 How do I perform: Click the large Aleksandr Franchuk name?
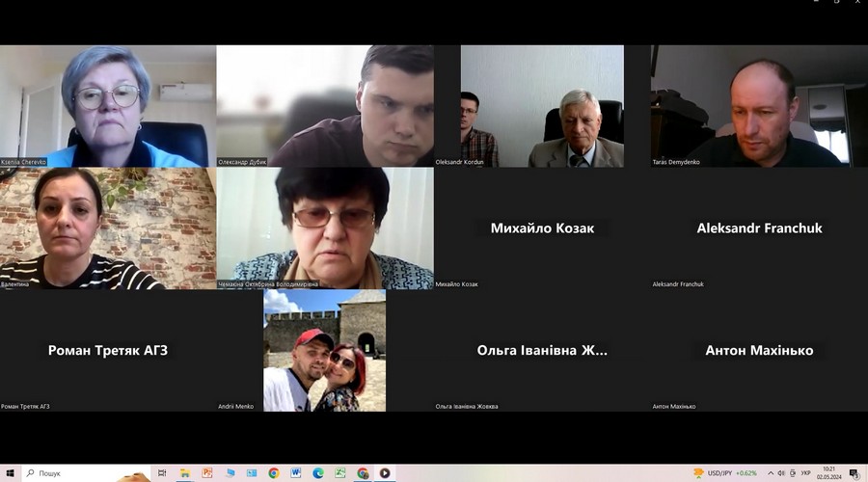pyautogui.click(x=759, y=228)
